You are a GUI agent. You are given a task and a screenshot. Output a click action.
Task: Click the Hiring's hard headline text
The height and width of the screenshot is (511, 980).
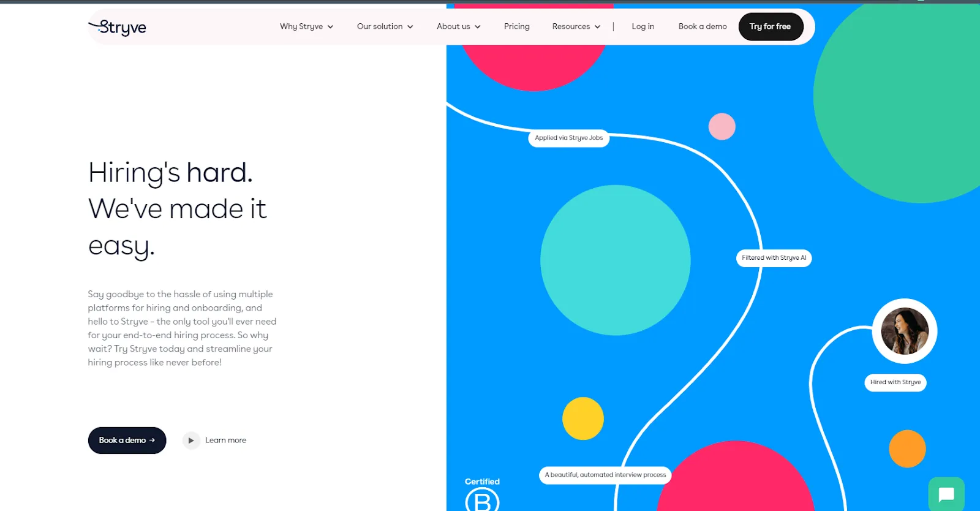coord(170,173)
